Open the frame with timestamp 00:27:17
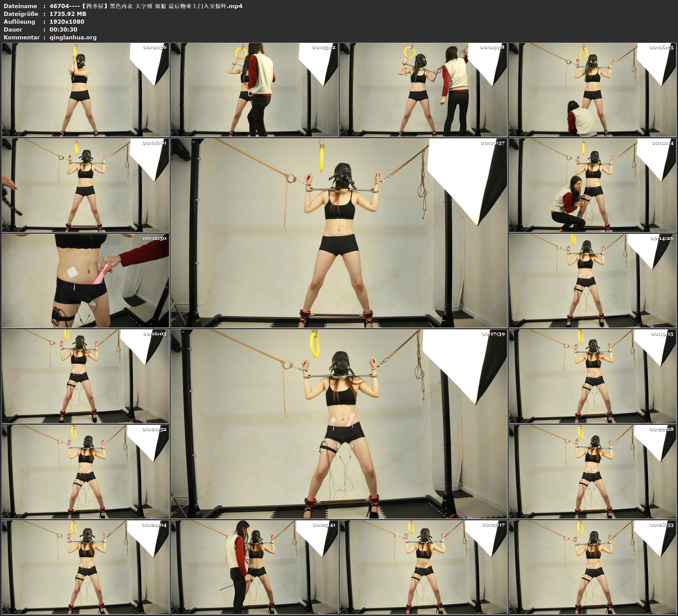Image resolution: width=678 pixels, height=616 pixels. 424,567
